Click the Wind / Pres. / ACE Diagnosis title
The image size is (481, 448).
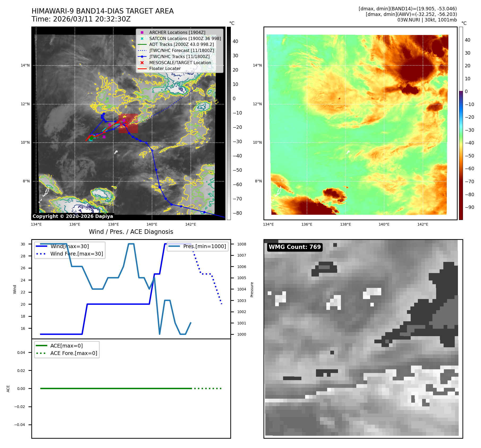[x=131, y=232]
